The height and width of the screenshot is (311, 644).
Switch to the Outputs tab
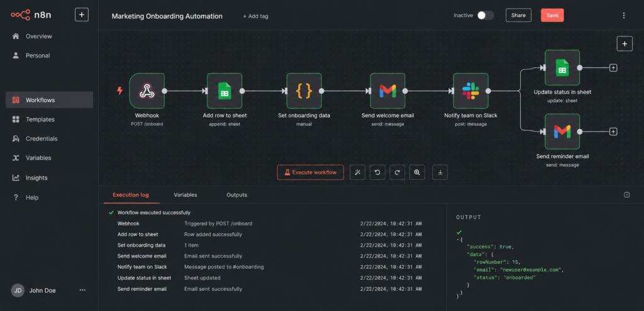[x=236, y=195]
